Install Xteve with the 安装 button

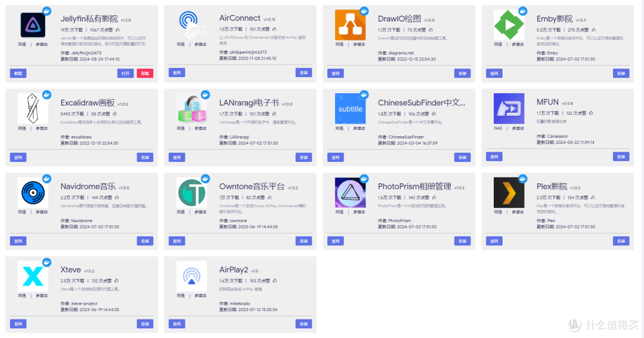[145, 324]
